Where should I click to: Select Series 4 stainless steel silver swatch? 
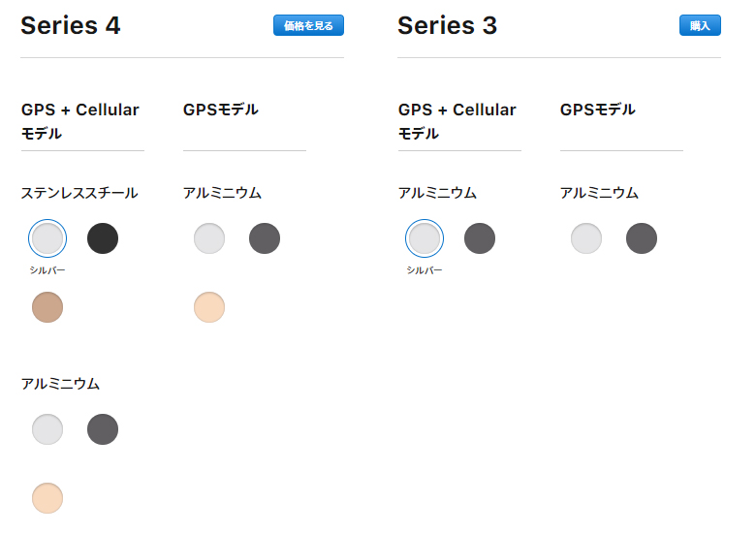[47, 238]
